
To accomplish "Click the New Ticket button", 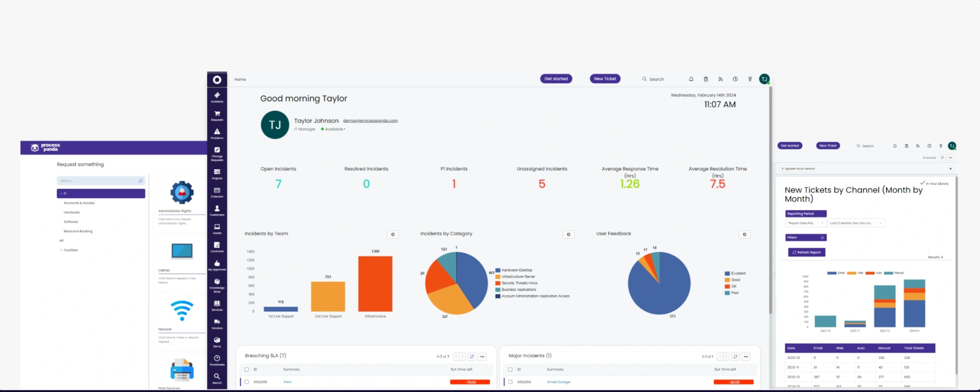I will tap(605, 78).
